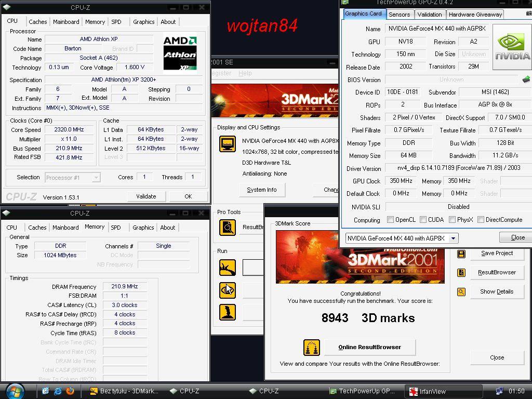532x399 pixels.
Task: Click the game joystick icon in 3DMark
Action: tap(228, 312)
